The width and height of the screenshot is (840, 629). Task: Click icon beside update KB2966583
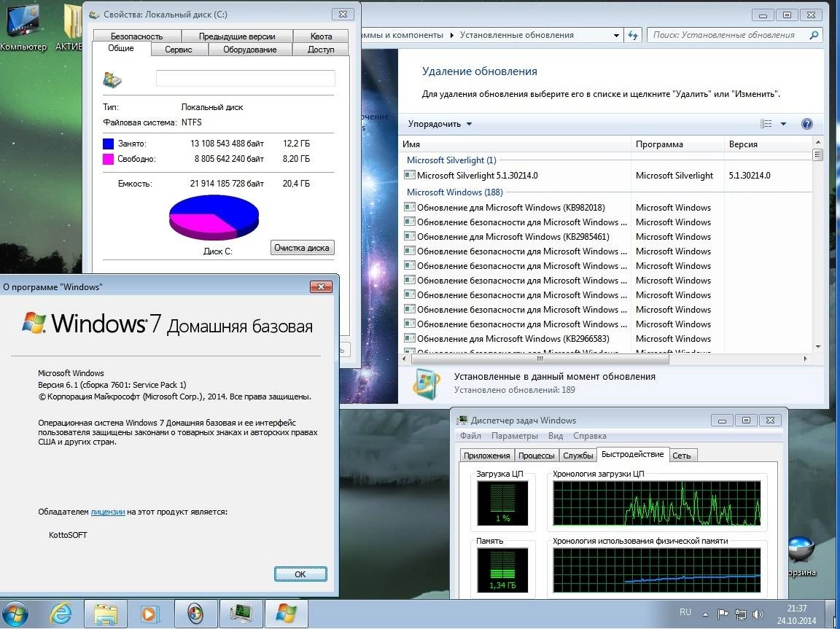[409, 338]
